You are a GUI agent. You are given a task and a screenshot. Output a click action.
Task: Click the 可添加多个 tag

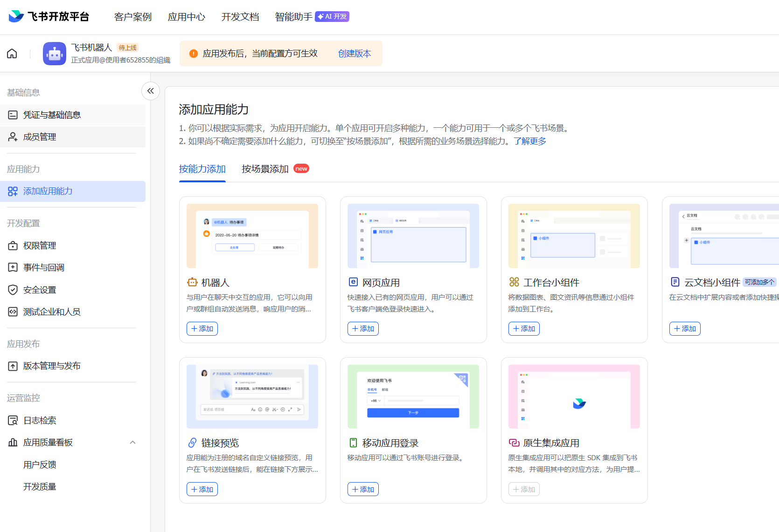click(x=759, y=282)
